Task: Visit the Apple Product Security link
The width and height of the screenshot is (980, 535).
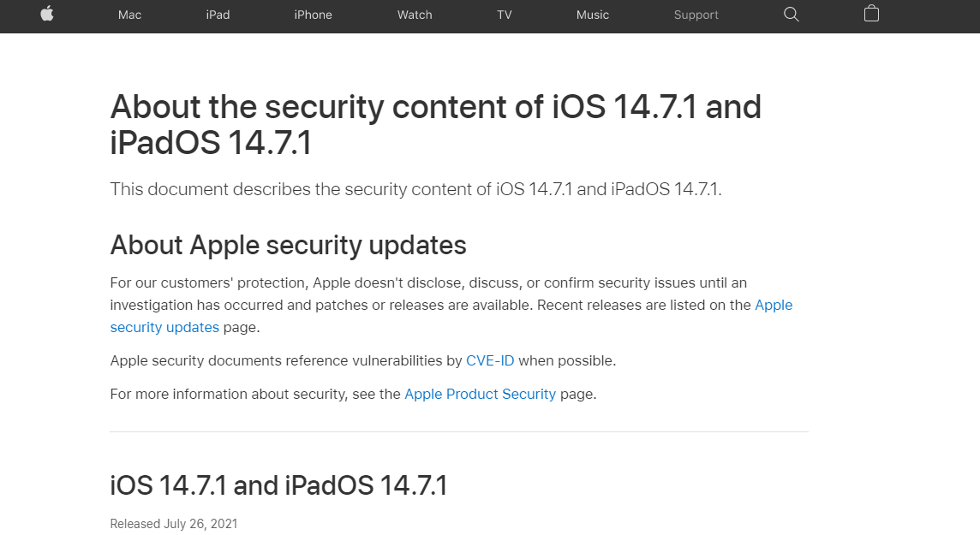Action: (480, 395)
